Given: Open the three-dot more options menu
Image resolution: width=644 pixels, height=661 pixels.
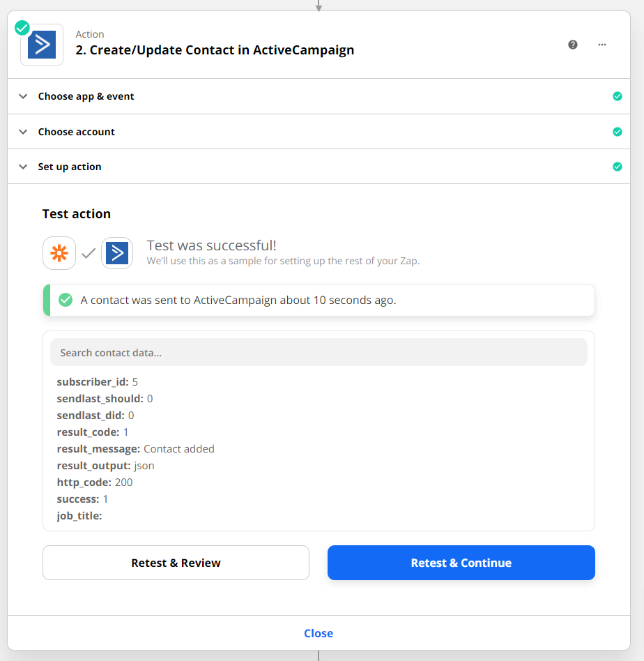Looking at the screenshot, I should pos(602,45).
